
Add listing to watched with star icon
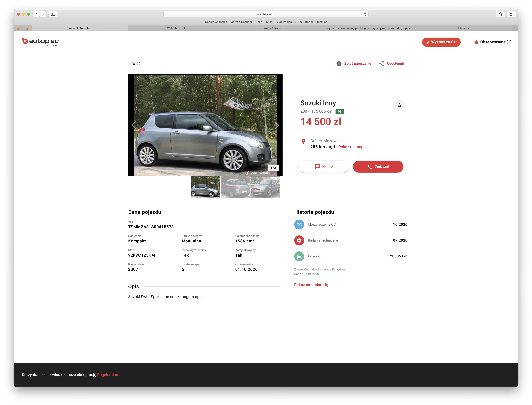(x=399, y=105)
